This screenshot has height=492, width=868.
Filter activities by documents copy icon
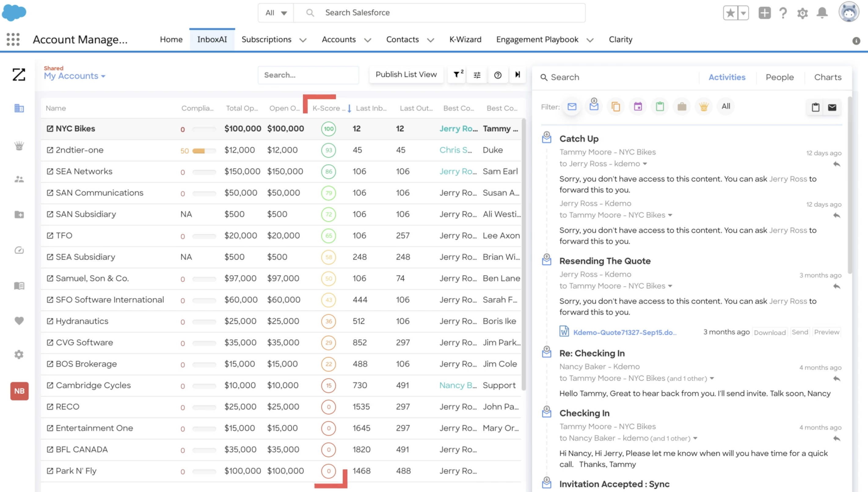(x=615, y=107)
